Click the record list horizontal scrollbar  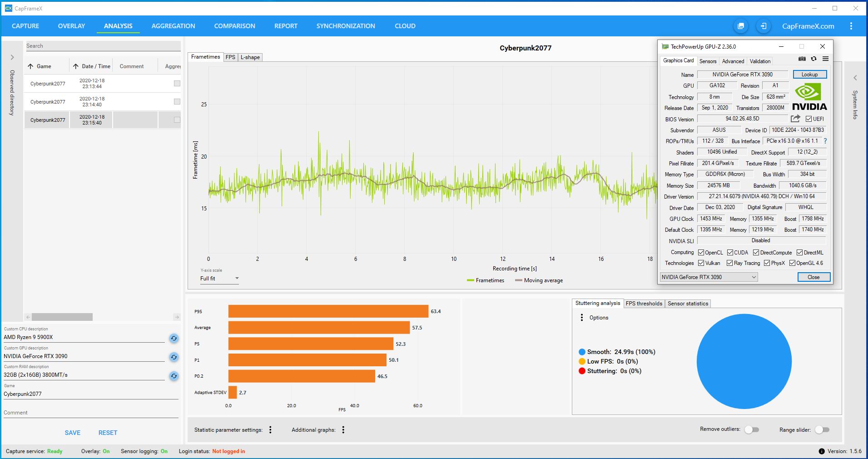click(62, 317)
